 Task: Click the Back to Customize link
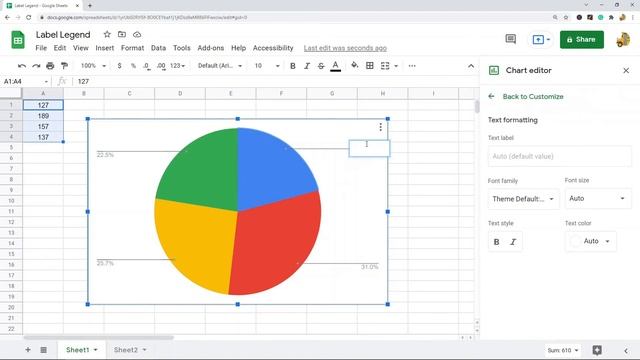[x=533, y=97]
